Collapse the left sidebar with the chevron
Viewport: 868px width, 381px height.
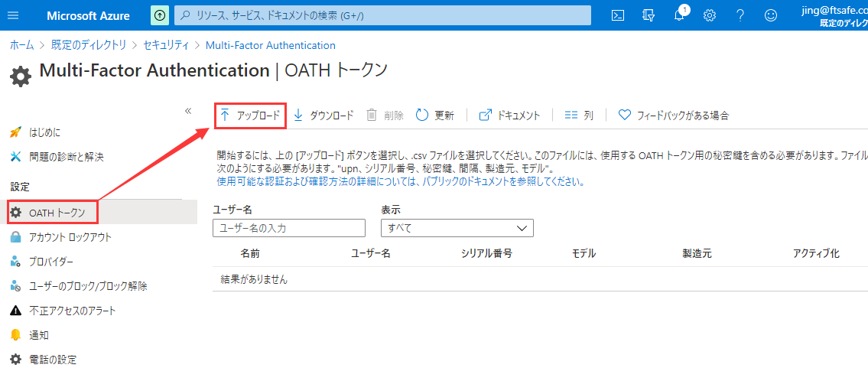188,111
